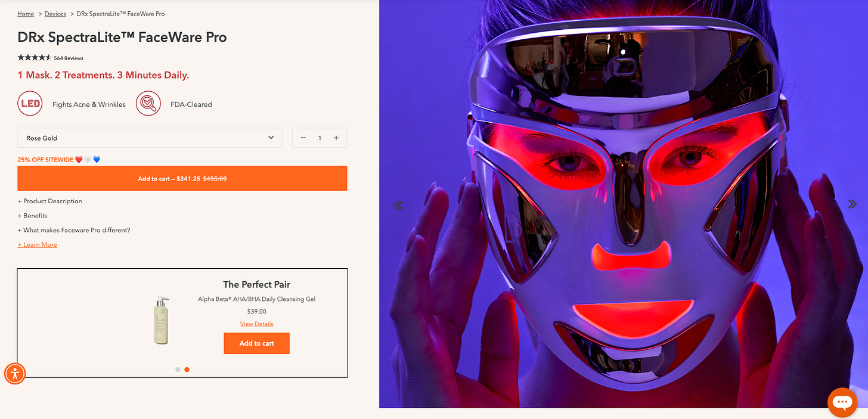Image resolution: width=868 pixels, height=419 pixels.
Task: Advance to the next product image arrow
Action: click(852, 204)
